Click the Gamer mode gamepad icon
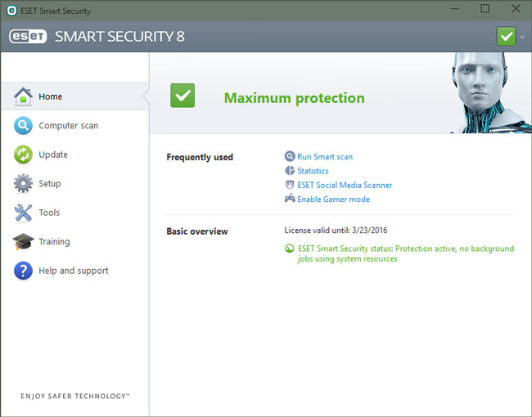The image size is (532, 417). 290,199
